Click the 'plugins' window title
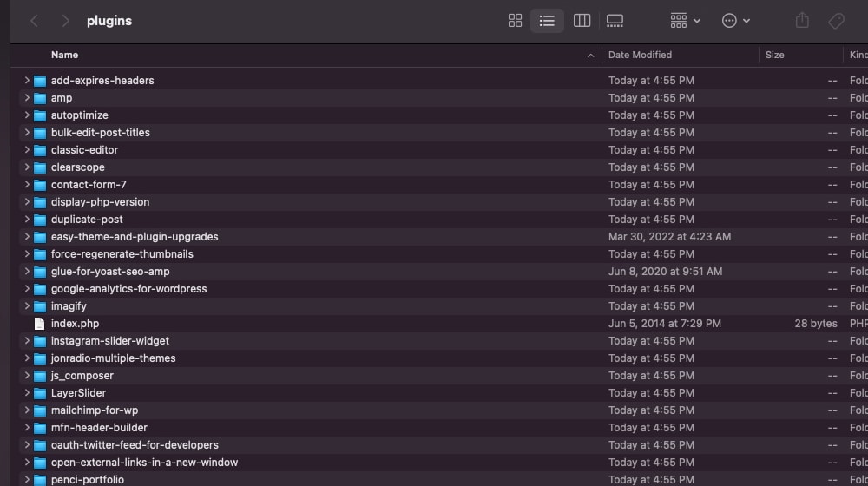This screenshot has height=486, width=868. (x=109, y=21)
